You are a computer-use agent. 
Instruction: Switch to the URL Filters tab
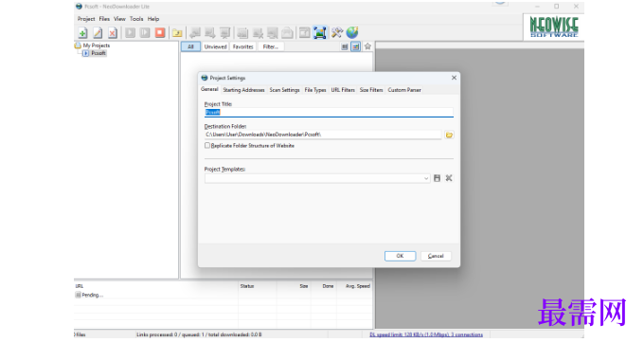coord(343,90)
